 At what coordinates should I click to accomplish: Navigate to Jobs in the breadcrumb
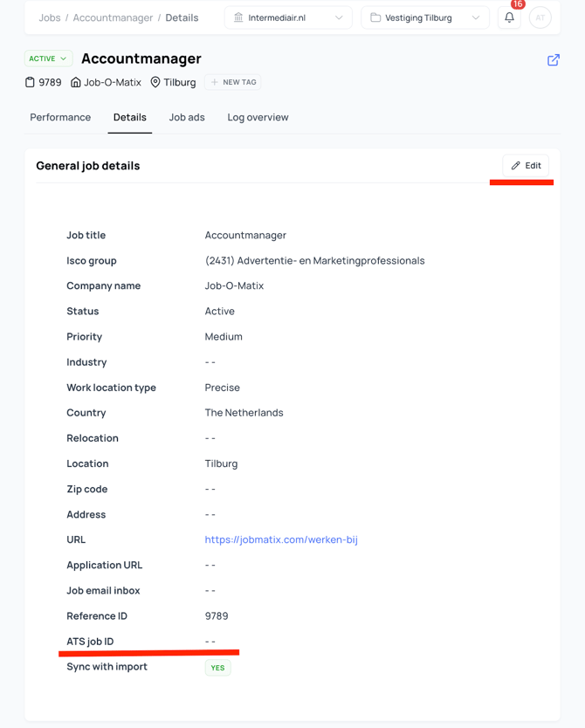coord(50,17)
